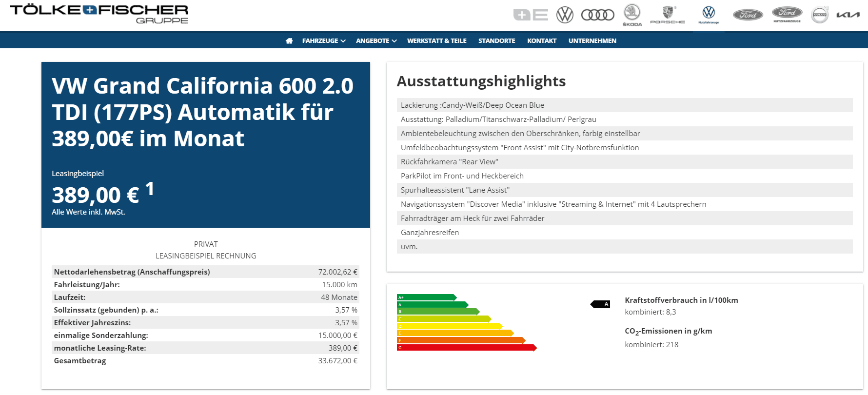Select the Ford brand logo
Image resolution: width=868 pixels, height=395 pixels.
(748, 15)
